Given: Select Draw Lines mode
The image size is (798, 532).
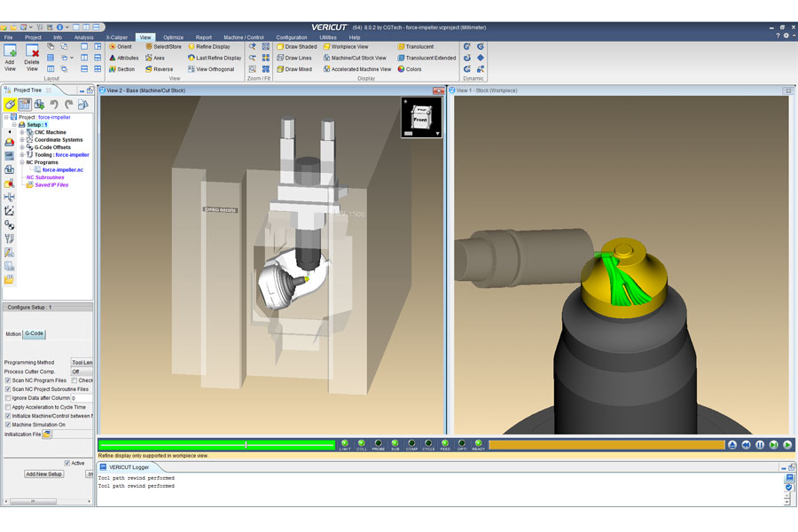Looking at the screenshot, I should [294, 58].
